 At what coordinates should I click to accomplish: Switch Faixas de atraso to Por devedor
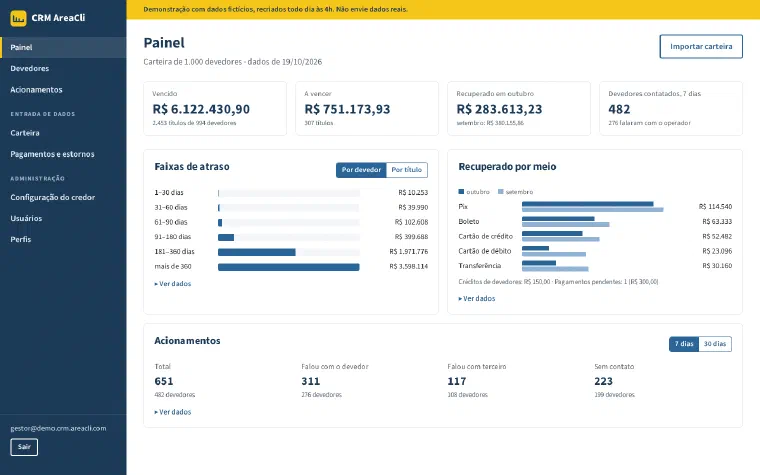point(361,170)
